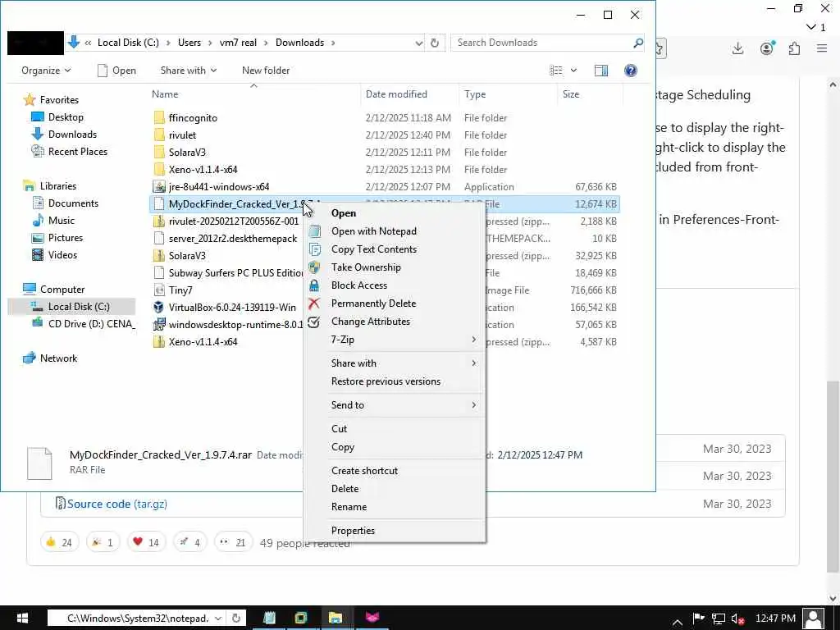The image size is (840, 630).
Task: Click heart reaction with 14 in browser
Action: point(146,542)
